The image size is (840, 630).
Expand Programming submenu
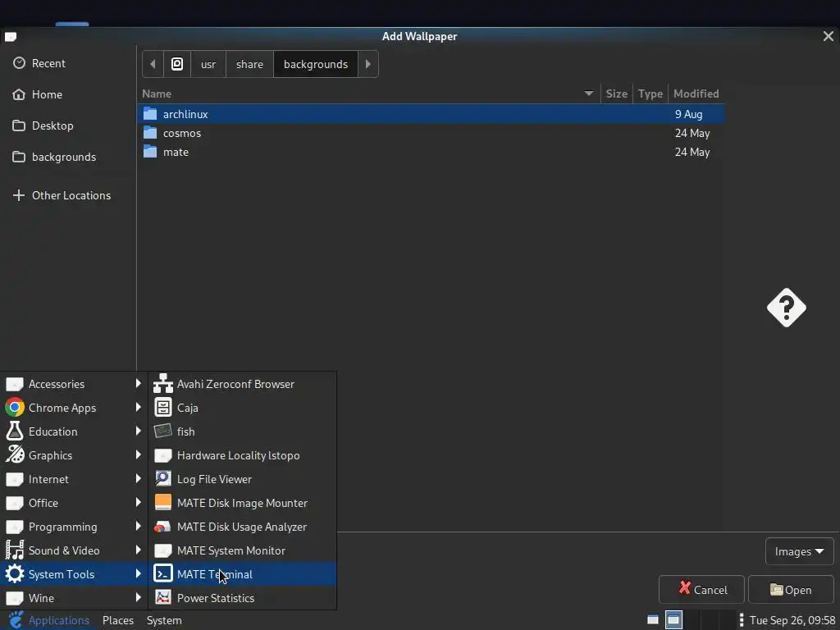tap(74, 527)
